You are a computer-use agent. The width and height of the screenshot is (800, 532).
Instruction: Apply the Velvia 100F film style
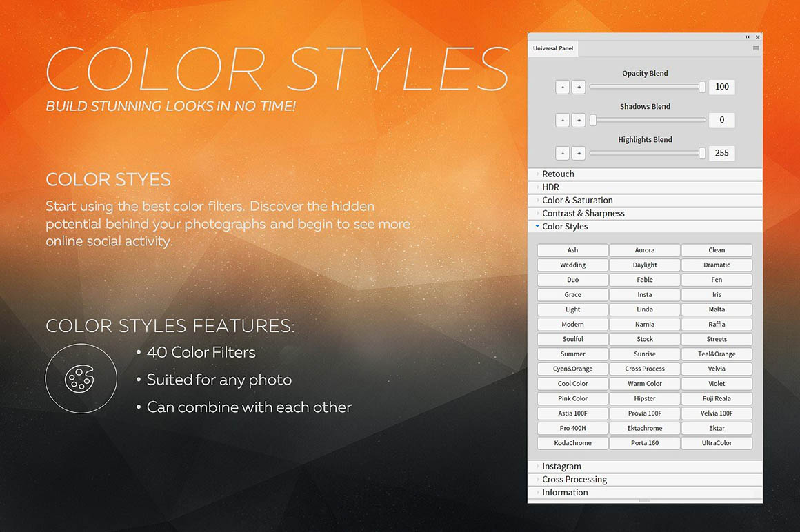717,413
